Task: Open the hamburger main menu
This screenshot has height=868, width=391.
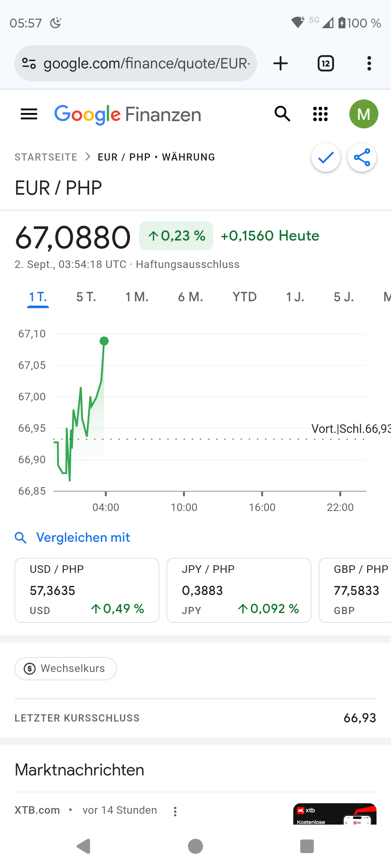Action: [x=29, y=114]
